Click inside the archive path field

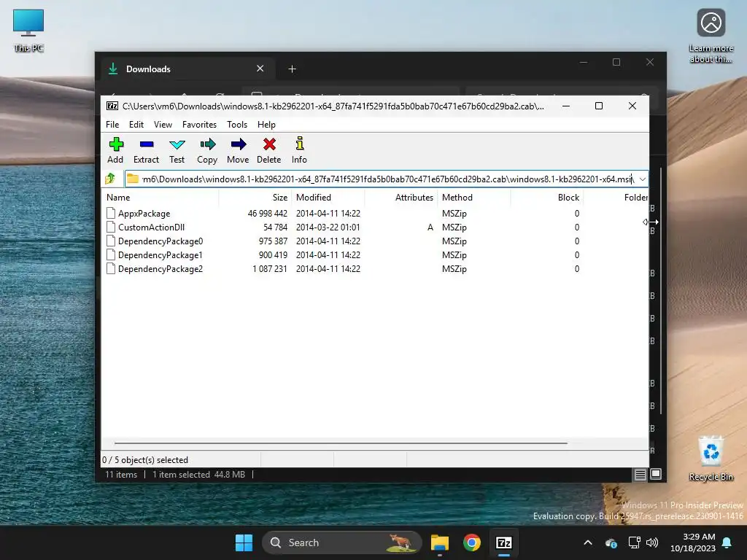387,179
